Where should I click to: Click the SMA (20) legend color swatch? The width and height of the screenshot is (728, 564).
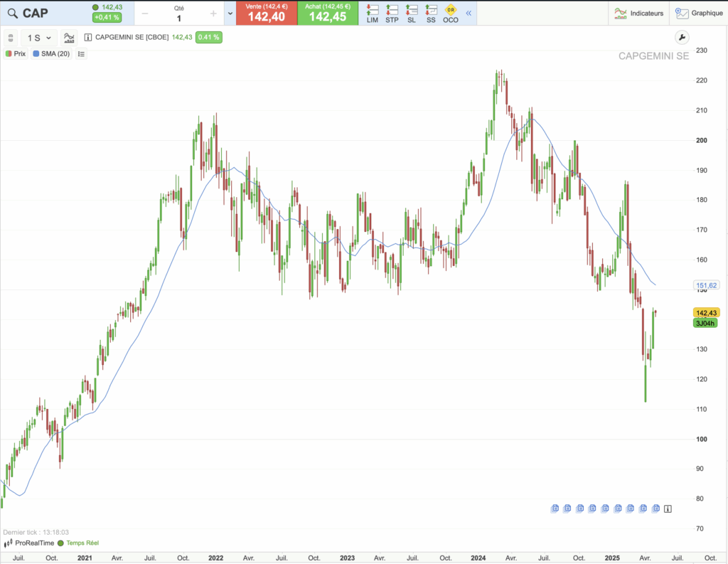click(x=36, y=54)
